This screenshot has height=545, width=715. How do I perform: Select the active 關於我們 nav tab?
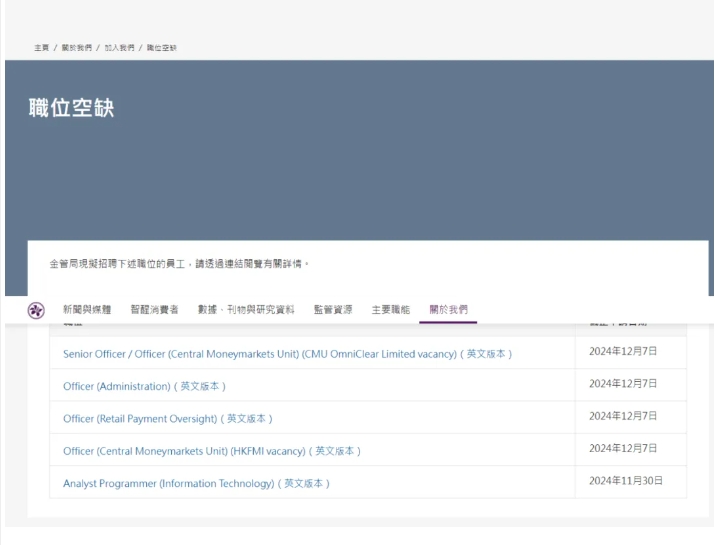[x=448, y=310]
